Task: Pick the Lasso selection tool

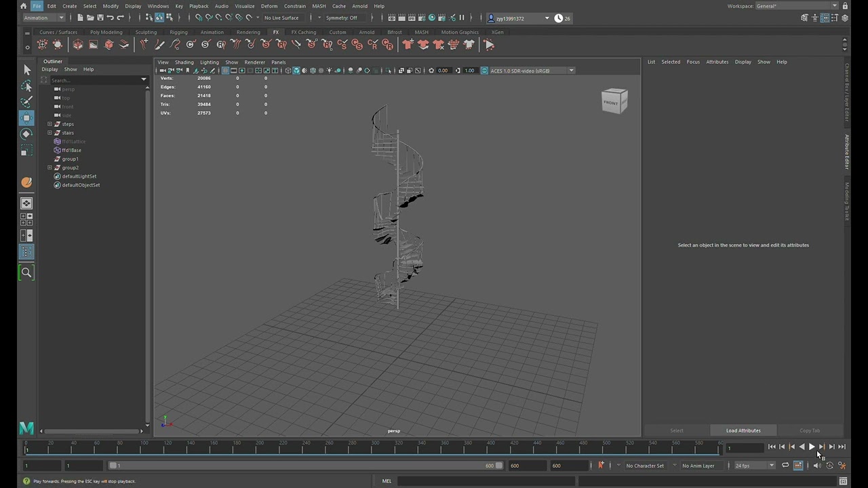Action: click(26, 86)
